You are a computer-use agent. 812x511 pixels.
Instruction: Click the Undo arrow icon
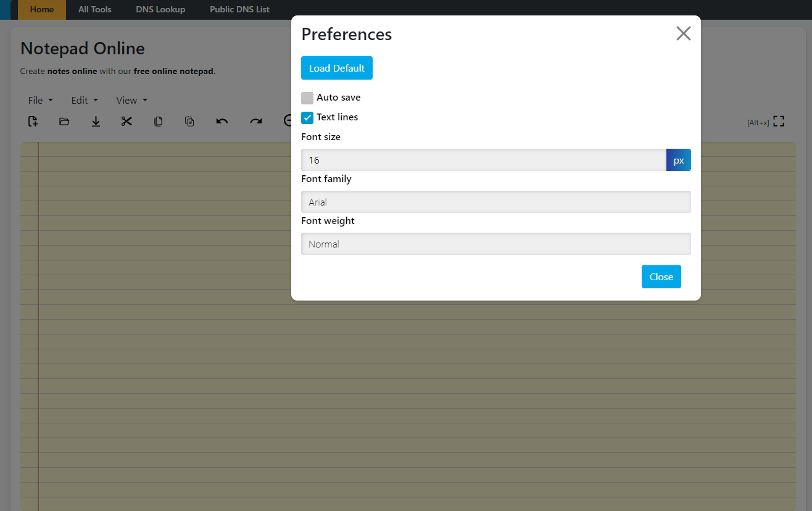[222, 122]
